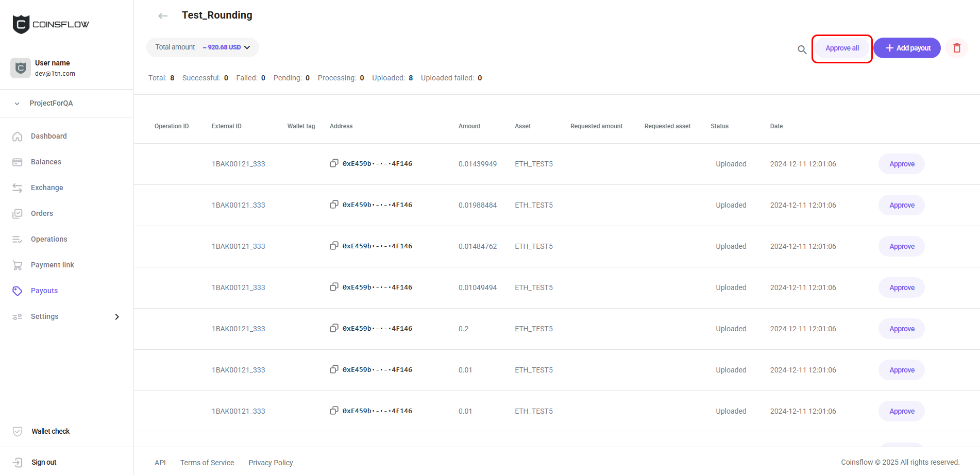Copy address for the 0.2 amount row
Viewport: 980px width, 475px height.
click(x=334, y=328)
